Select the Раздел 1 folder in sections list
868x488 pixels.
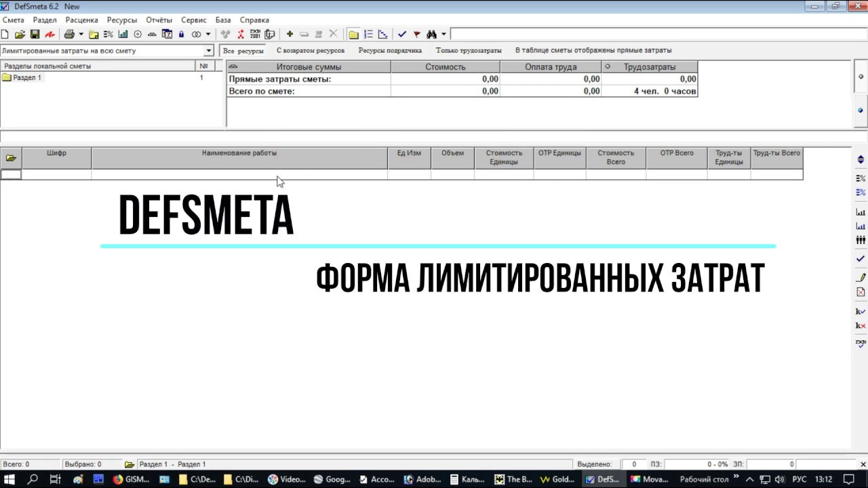pos(22,78)
